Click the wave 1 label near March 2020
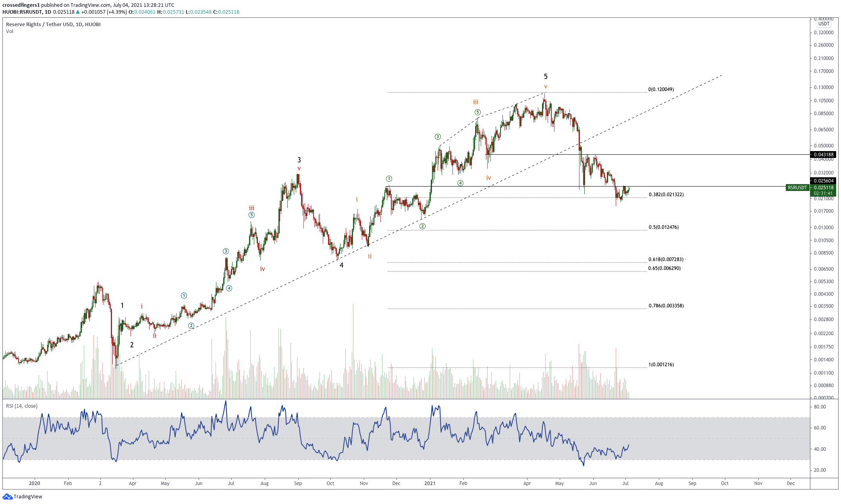841x504 pixels. [122, 305]
